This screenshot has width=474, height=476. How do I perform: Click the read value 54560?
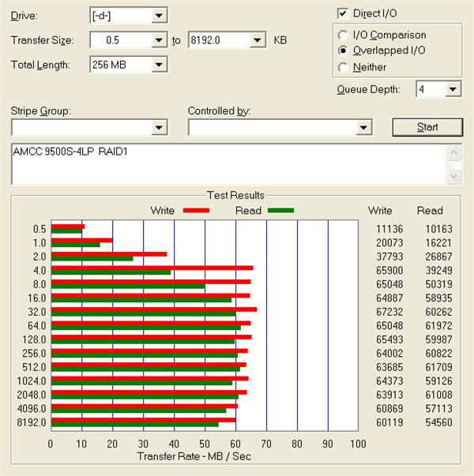pyautogui.click(x=438, y=422)
